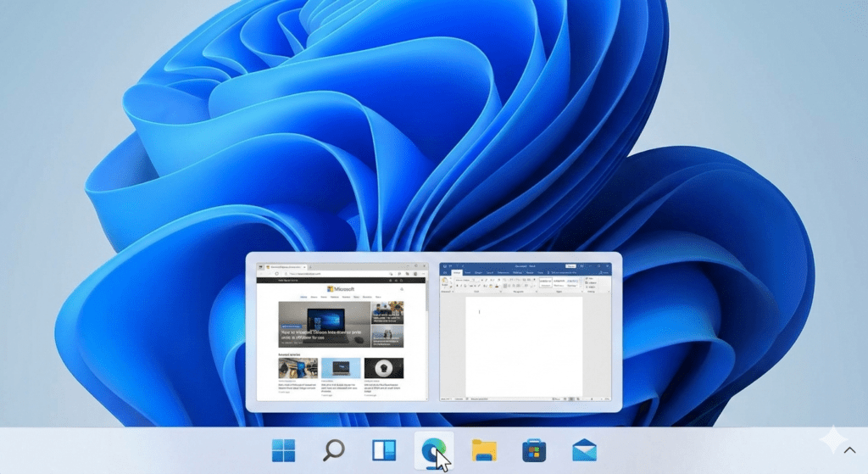Open taskbar Search magnifier
868x474 pixels.
[x=334, y=450]
